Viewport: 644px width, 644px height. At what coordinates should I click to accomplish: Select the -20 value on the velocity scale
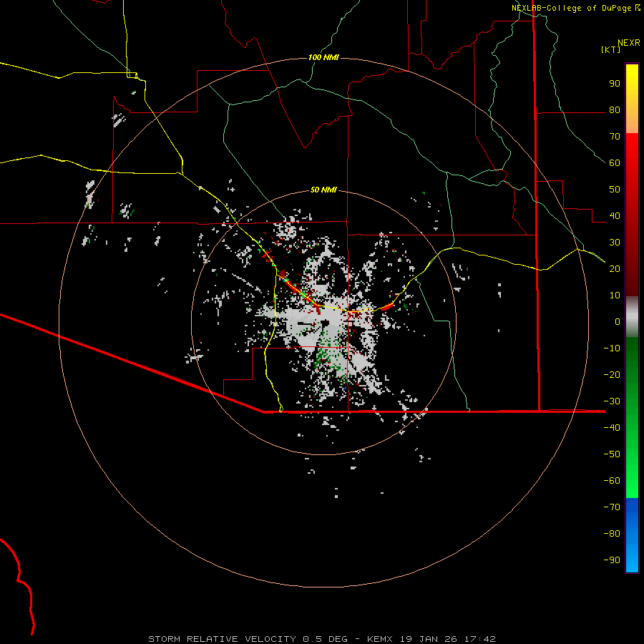click(612, 374)
